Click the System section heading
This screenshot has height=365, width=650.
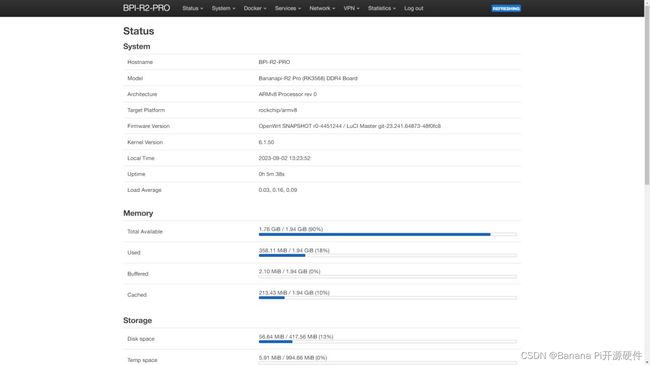tap(136, 46)
